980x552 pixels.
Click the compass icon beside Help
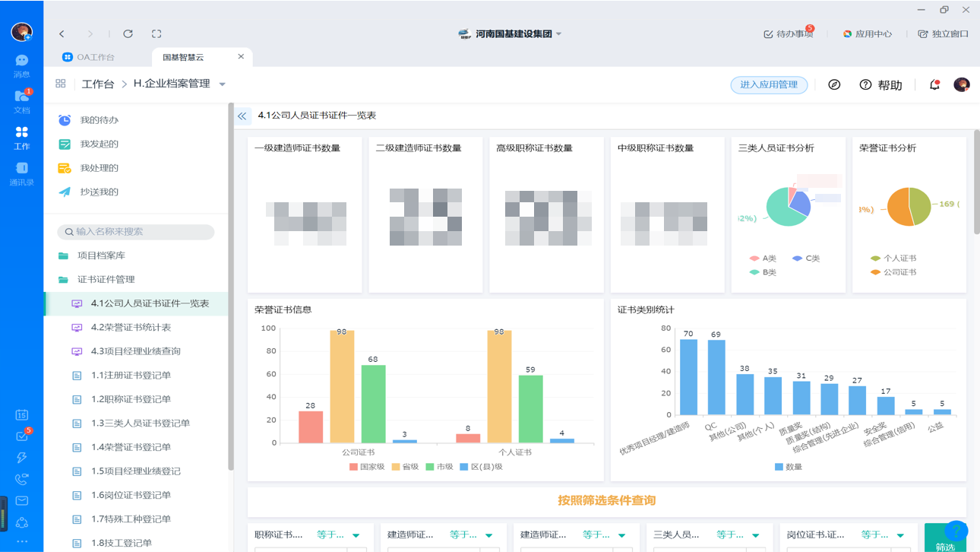coord(834,84)
